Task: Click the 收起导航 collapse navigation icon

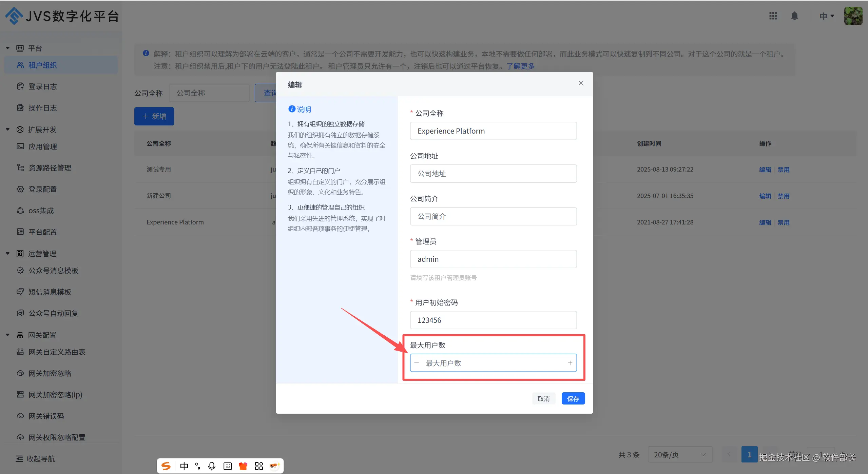Action: 19,458
